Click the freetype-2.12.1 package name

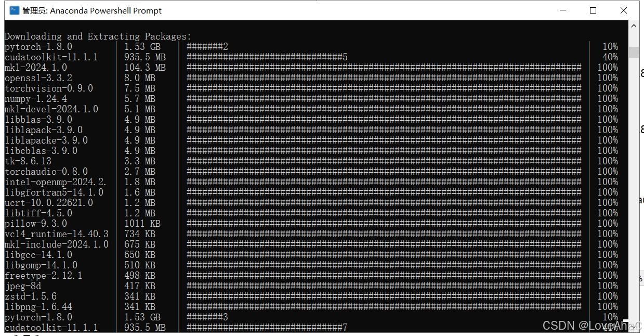coord(44,276)
